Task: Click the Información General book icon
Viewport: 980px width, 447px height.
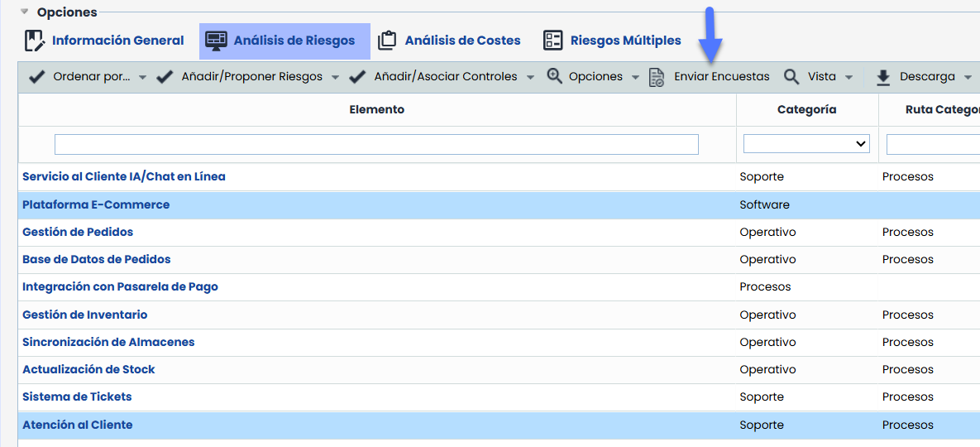Action: (x=34, y=41)
